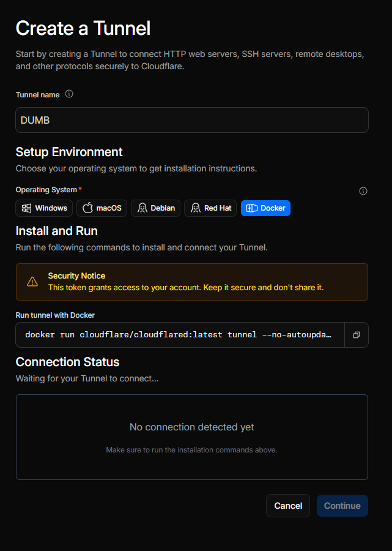
Task: Click 'Make sure to run the installation commands above.'
Action: point(191,450)
